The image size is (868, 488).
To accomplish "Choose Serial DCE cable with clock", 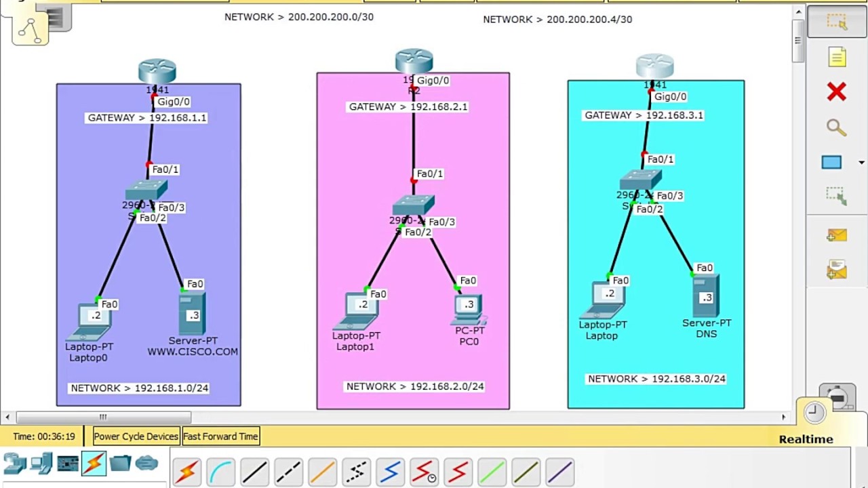I will [x=424, y=472].
